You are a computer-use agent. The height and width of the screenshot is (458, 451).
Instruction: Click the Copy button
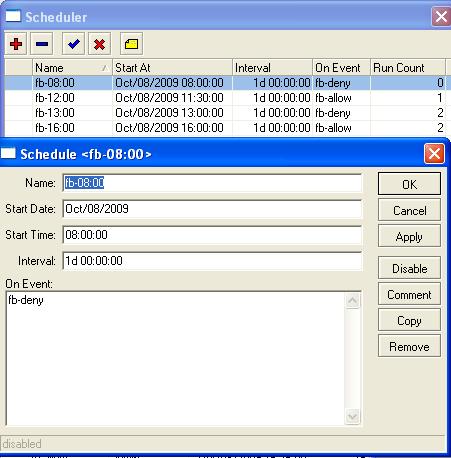point(409,320)
